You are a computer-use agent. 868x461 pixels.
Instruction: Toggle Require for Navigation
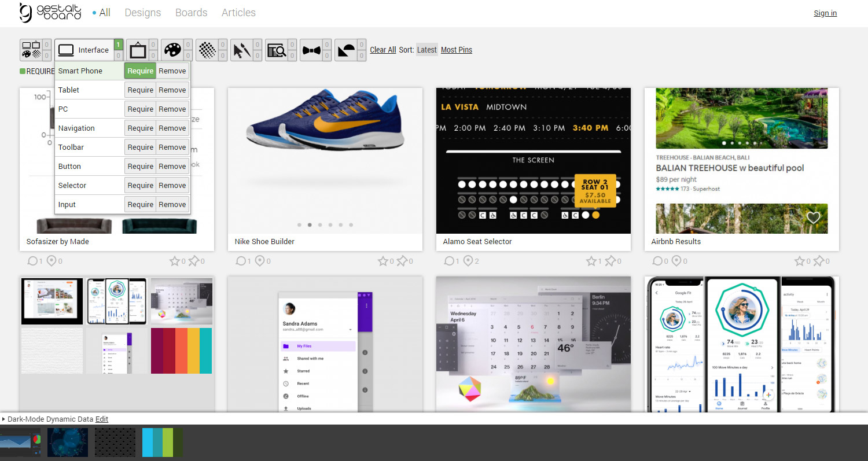141,128
